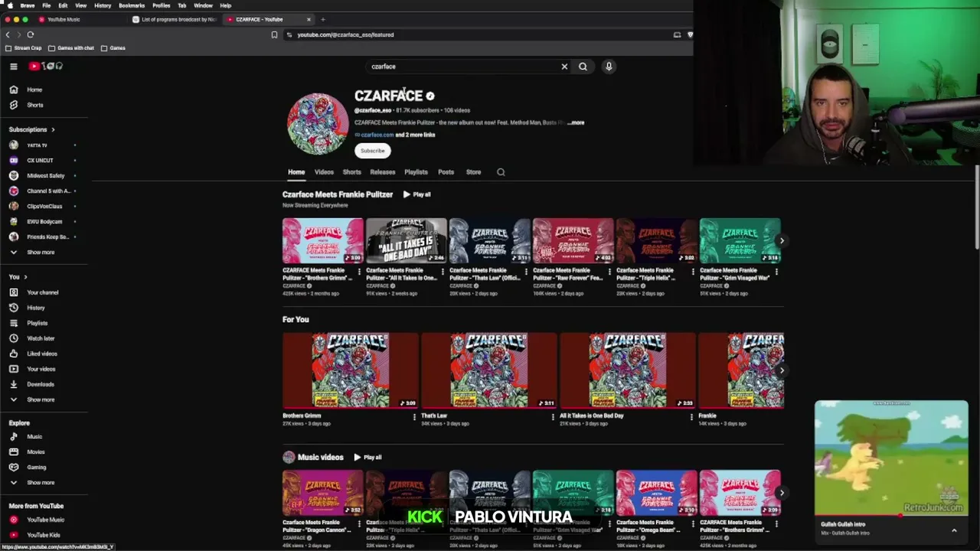Clear the search box with the X
Screen dimensions: 980x551
[564, 67]
